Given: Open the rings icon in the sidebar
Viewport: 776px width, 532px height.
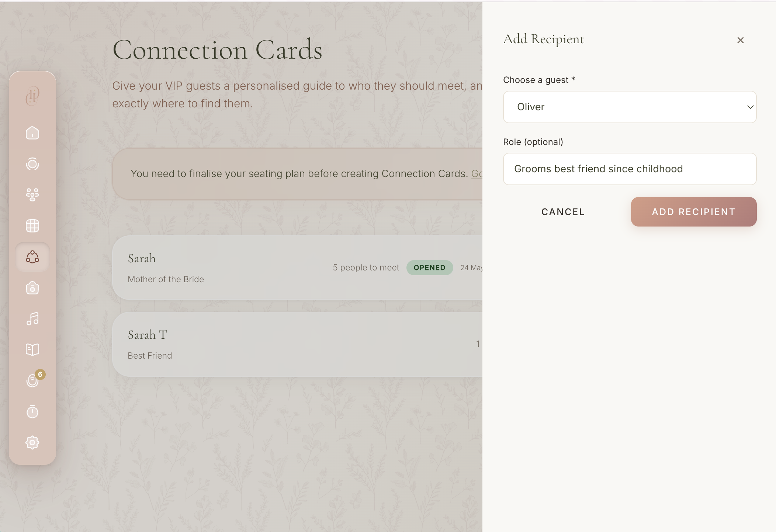Looking at the screenshot, I should (32, 164).
